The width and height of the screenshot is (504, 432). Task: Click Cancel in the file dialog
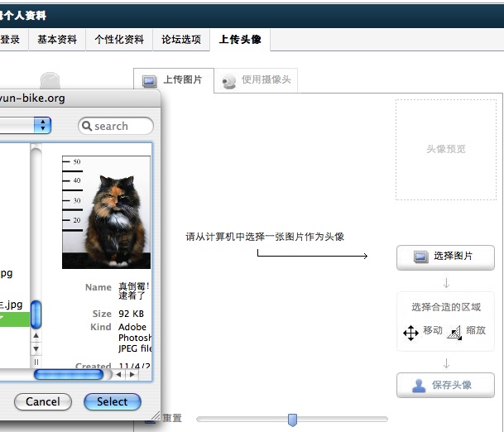(43, 401)
